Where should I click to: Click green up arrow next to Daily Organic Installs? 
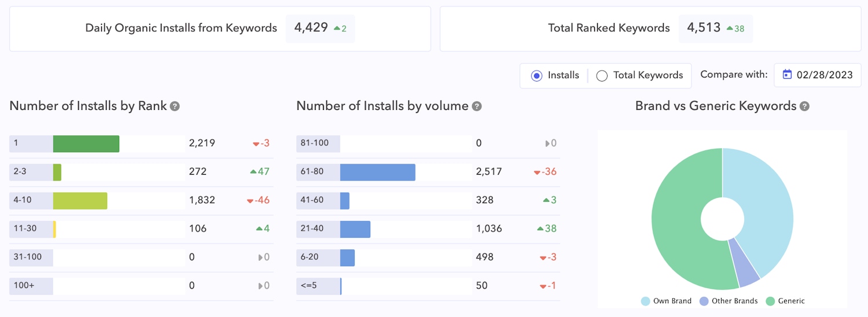click(x=336, y=28)
